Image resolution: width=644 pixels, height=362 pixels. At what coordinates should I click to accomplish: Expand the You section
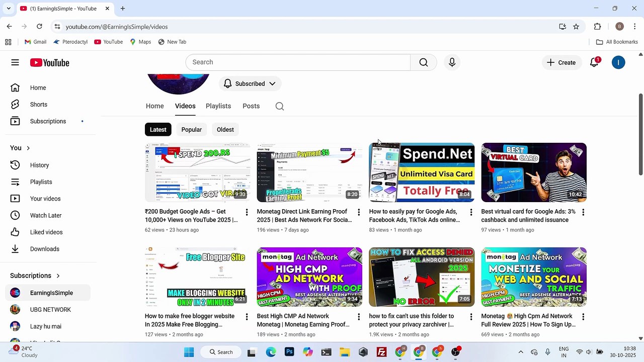[x=20, y=148]
